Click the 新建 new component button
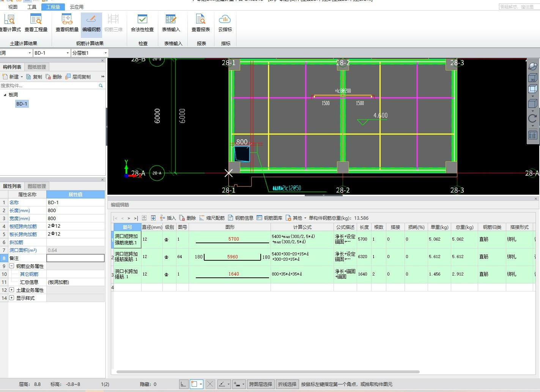540x392 pixels. (x=11, y=77)
